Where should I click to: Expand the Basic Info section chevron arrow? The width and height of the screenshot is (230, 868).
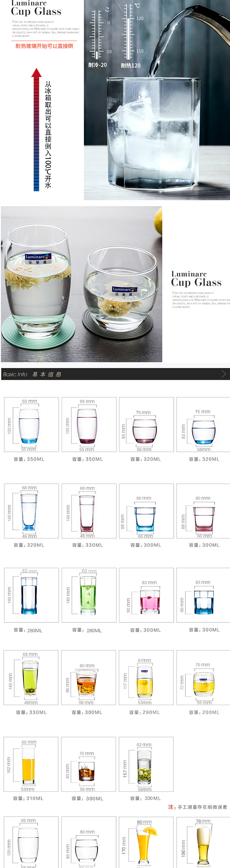224,374
